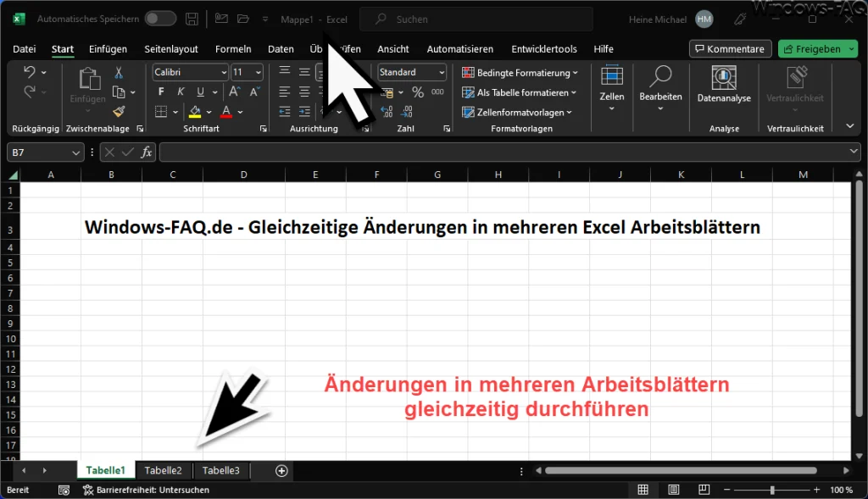Switch to the Einfügen tab

coord(108,49)
